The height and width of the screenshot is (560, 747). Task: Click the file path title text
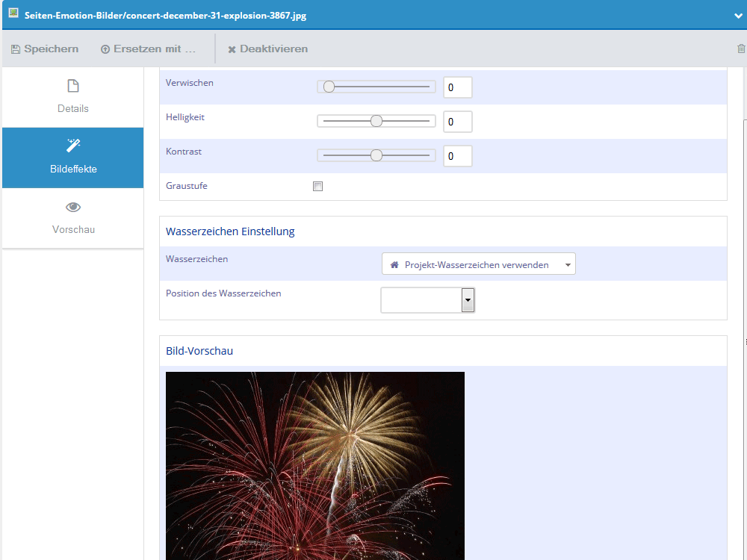165,16
